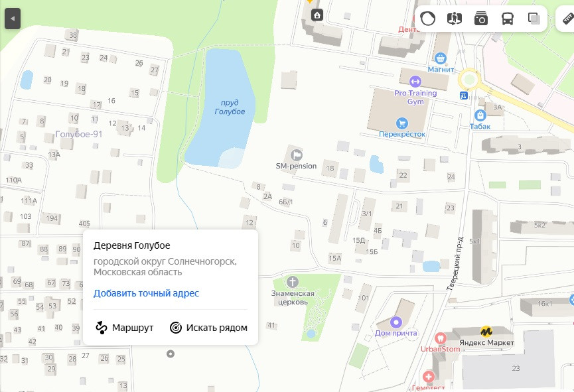Image resolution: width=574 pixels, height=392 pixels.
Task: Click building number 15А
Action: (x=334, y=258)
